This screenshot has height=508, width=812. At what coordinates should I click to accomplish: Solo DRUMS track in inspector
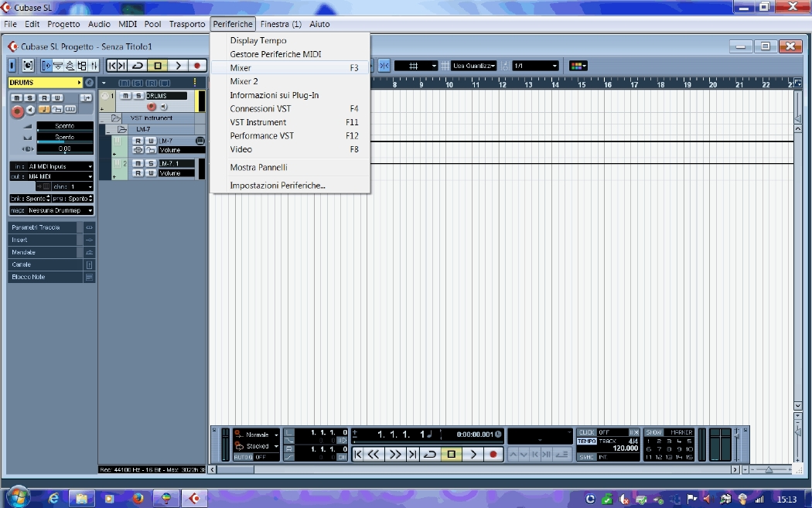(30, 98)
